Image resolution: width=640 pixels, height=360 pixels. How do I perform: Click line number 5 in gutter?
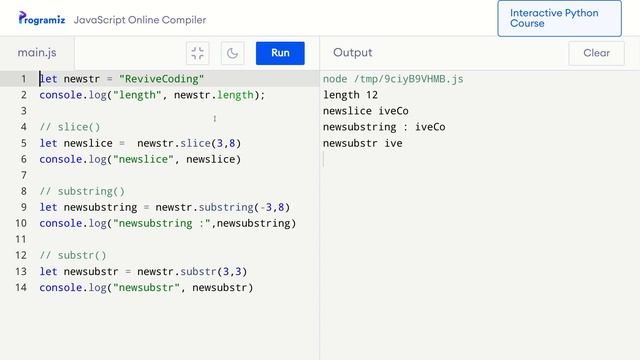pos(24,143)
